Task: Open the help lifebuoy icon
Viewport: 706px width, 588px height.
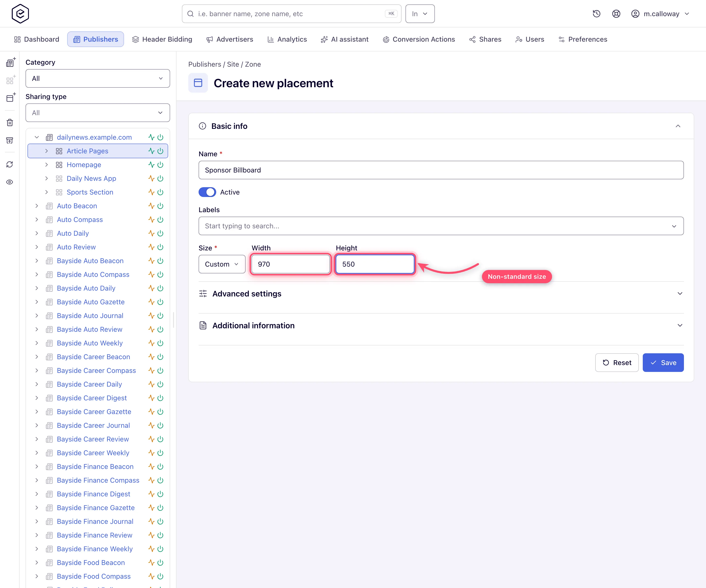Action: tap(616, 14)
